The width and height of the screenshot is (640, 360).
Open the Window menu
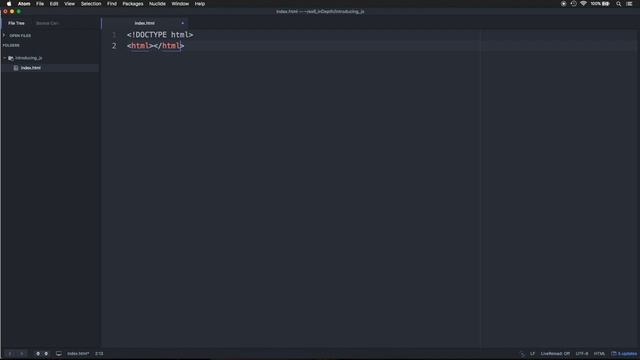(180, 4)
